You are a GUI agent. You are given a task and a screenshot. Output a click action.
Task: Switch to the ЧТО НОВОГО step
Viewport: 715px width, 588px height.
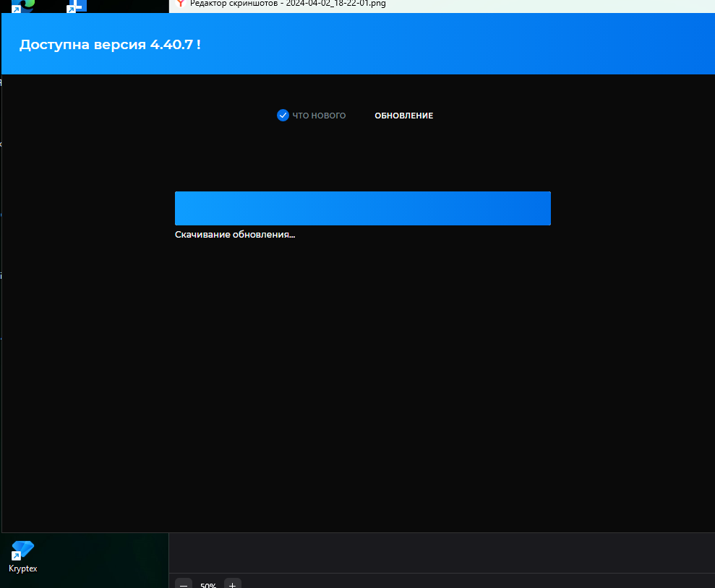pos(319,116)
